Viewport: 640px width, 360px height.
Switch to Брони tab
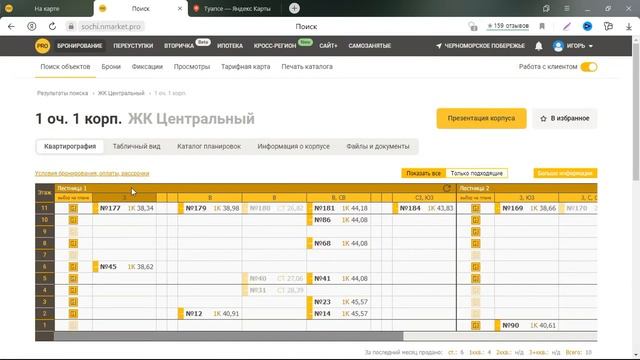[111, 67]
